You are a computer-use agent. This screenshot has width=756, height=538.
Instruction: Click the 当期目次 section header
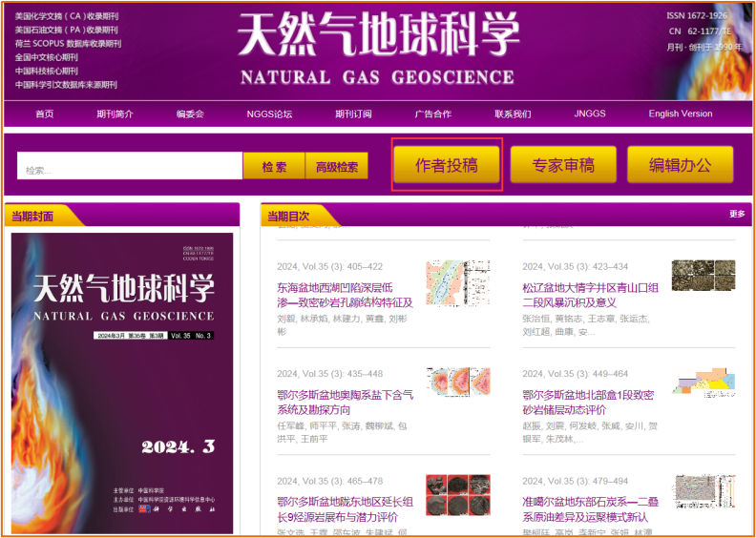pos(288,217)
